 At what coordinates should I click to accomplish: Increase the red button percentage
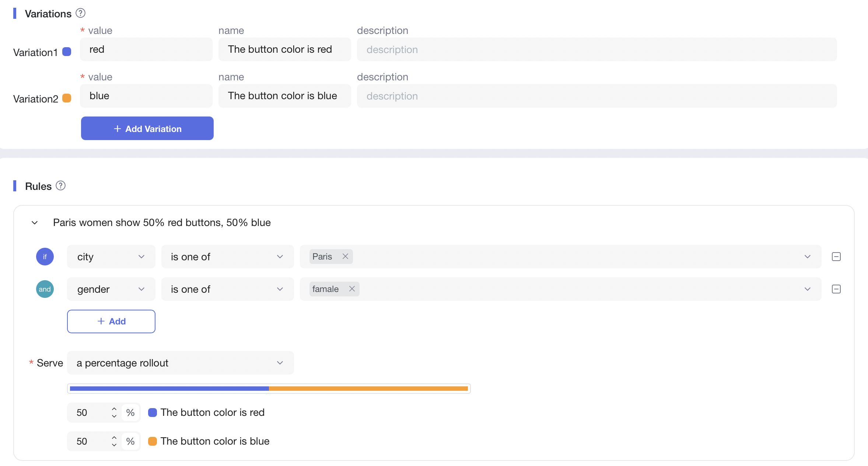point(114,409)
